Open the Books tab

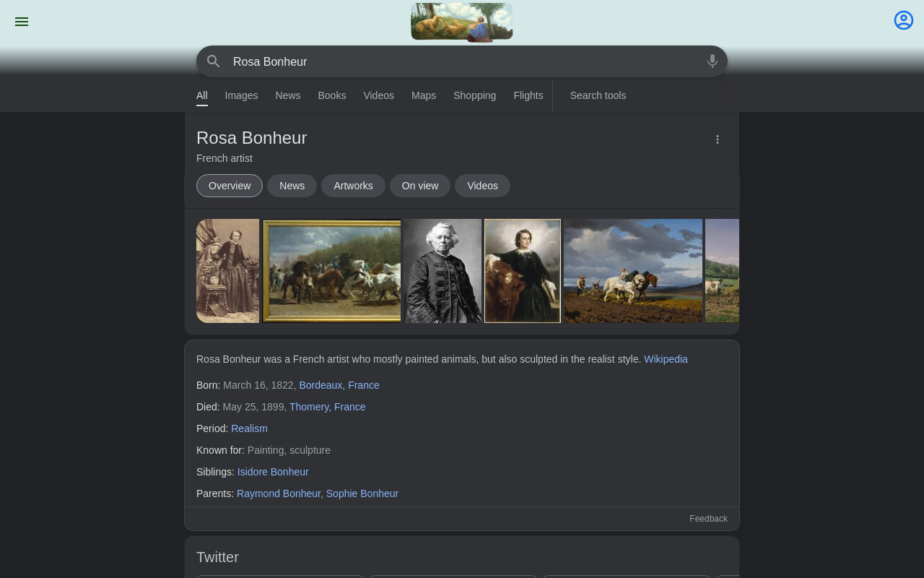coord(332,95)
